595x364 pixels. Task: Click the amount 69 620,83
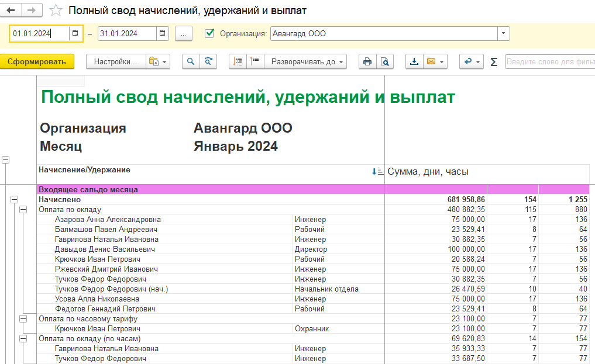[x=468, y=339]
